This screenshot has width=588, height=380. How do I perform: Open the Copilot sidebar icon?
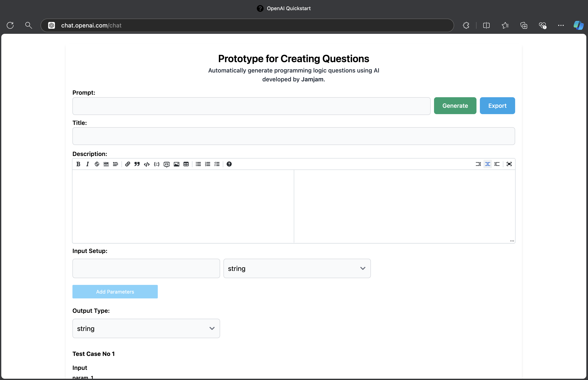(578, 25)
